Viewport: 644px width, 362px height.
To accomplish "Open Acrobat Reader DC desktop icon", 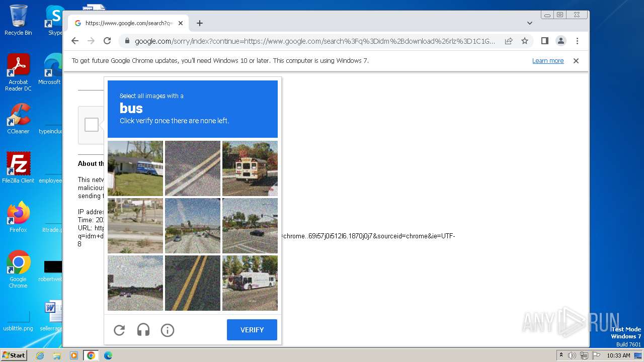I will 18,73.
